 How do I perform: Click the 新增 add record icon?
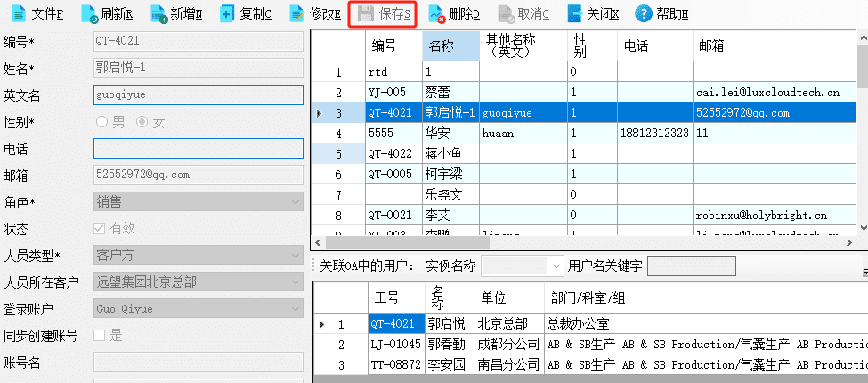coord(158,14)
